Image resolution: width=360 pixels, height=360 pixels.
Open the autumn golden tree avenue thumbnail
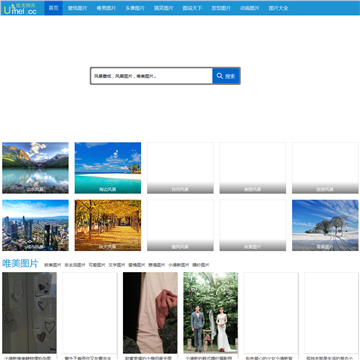pyautogui.click(x=108, y=225)
